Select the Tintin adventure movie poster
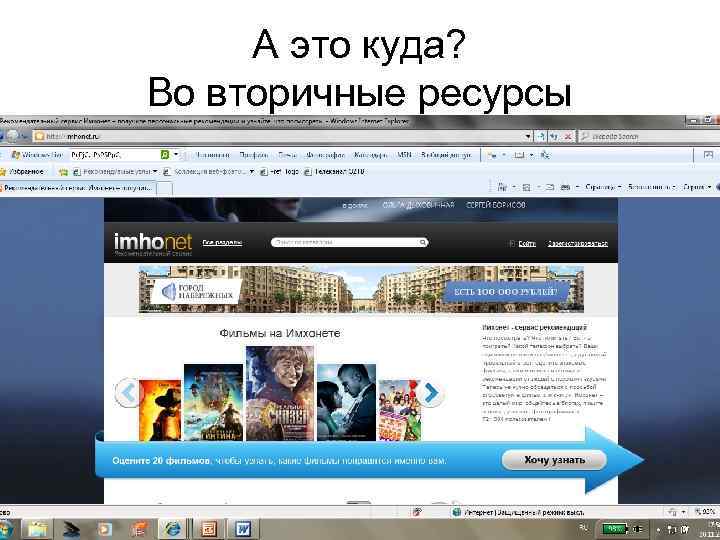 214,403
